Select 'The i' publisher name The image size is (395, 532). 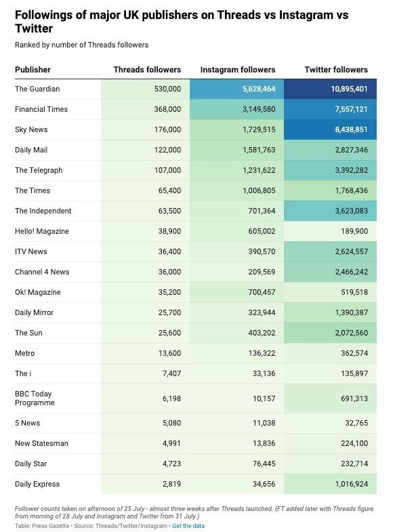(23, 374)
